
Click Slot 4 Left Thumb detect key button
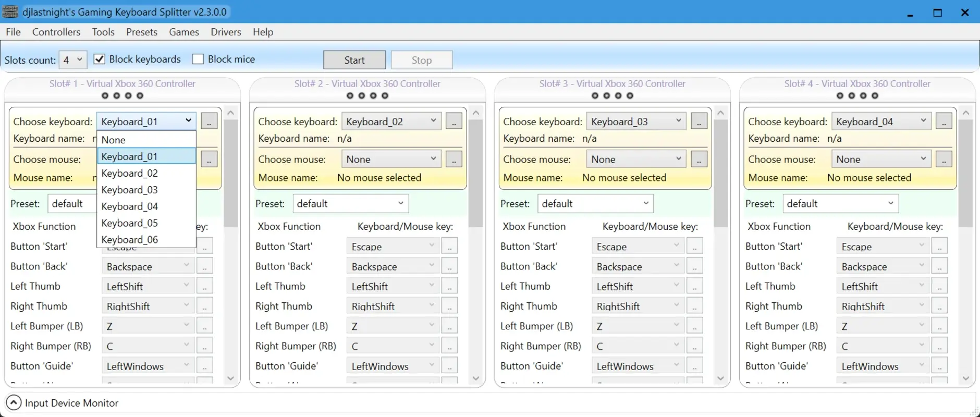pyautogui.click(x=939, y=286)
